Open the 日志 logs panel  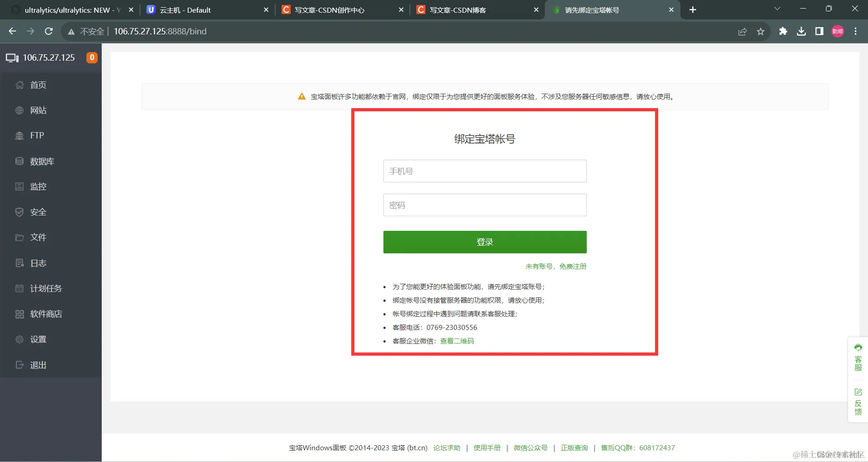[38, 262]
